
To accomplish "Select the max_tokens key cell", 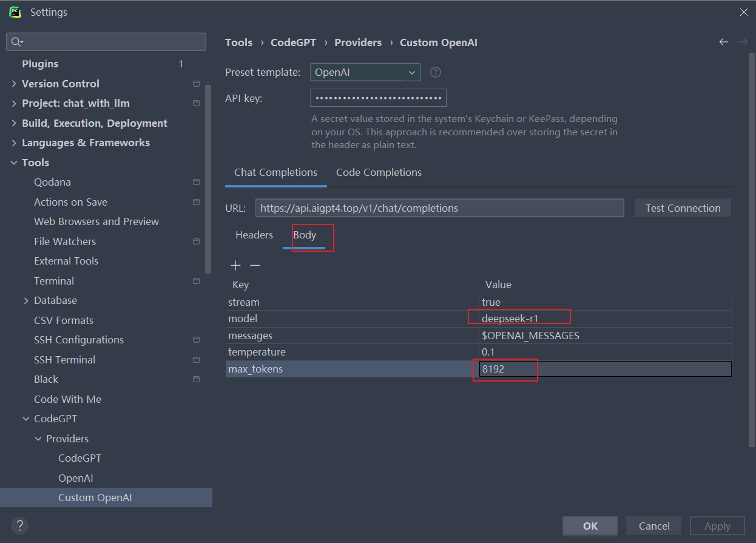I will coord(352,369).
